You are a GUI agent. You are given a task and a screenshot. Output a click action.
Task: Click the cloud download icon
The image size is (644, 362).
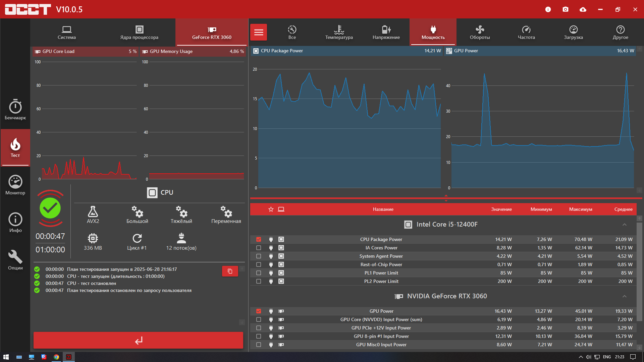click(x=583, y=9)
